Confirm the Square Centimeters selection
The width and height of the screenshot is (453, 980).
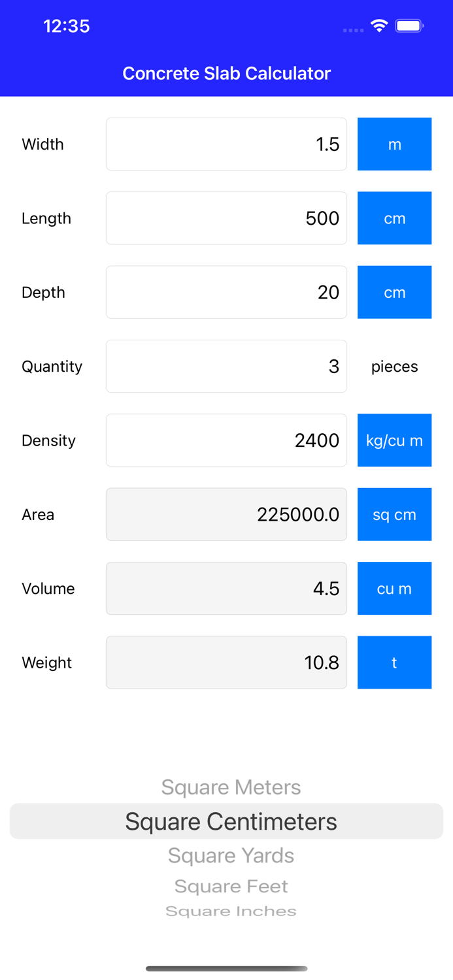pos(231,821)
